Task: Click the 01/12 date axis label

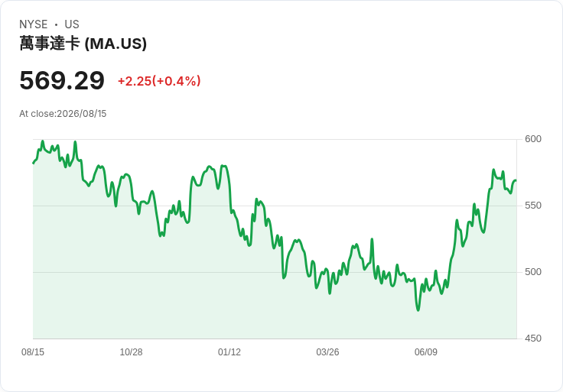Action: pos(229,352)
